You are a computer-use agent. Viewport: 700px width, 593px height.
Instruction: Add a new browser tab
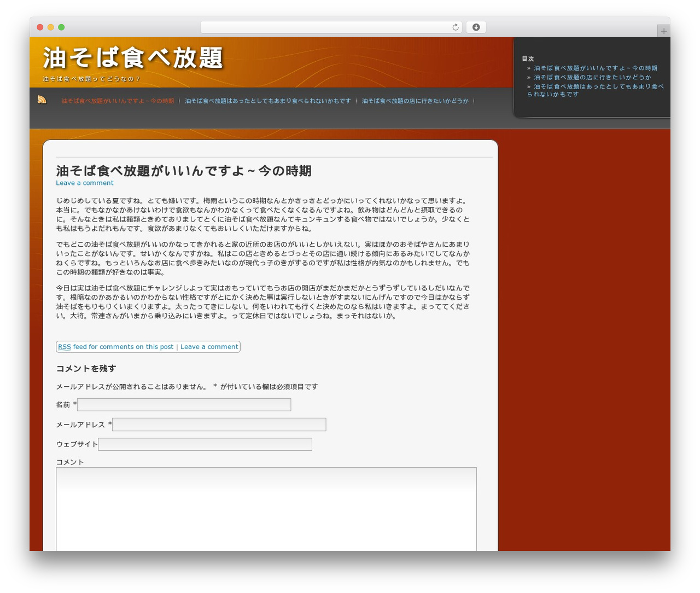[663, 31]
